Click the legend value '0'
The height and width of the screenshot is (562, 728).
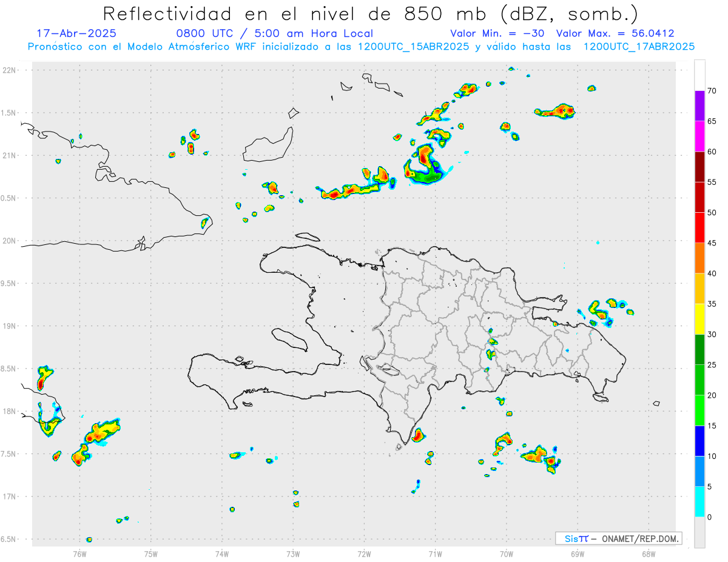pos(710,517)
